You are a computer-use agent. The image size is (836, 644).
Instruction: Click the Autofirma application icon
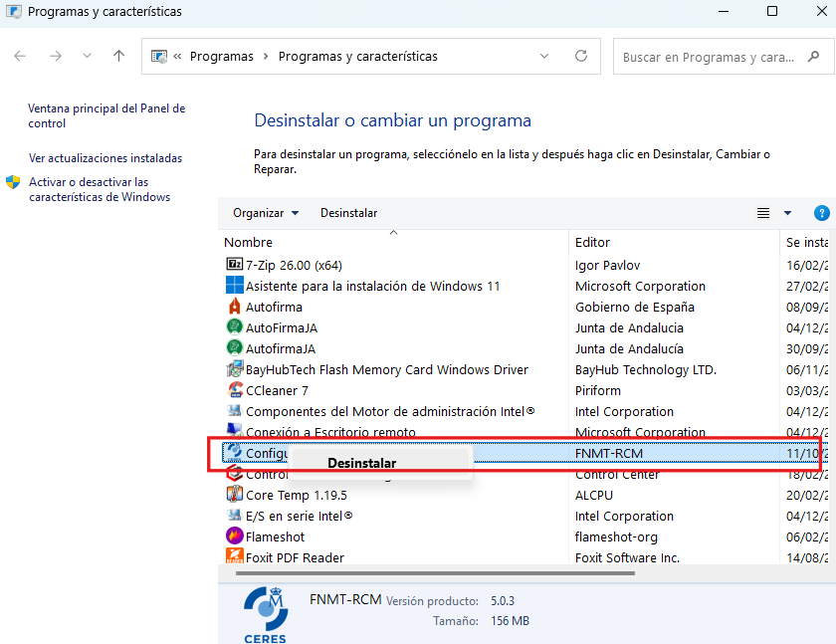point(232,307)
